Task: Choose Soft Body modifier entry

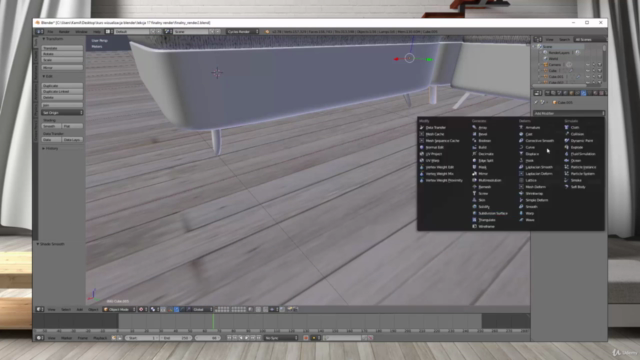Action: point(578,187)
